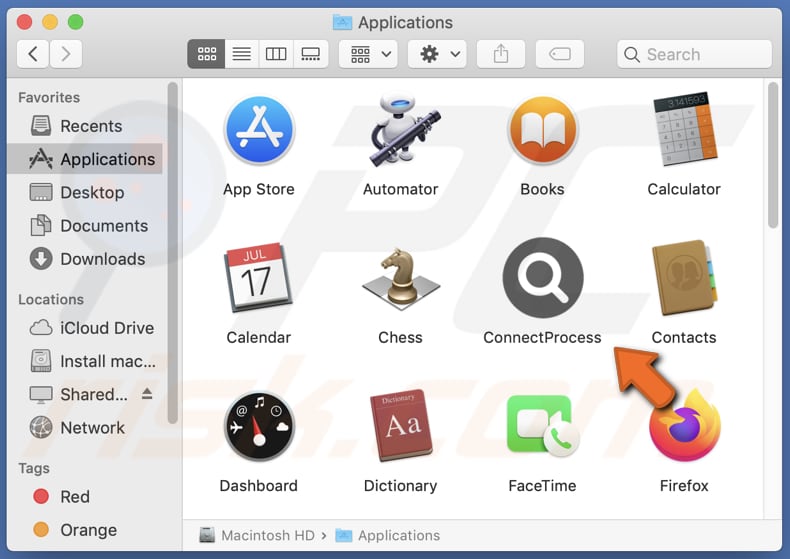
Task: Click the Calculator label text
Action: coord(684,189)
